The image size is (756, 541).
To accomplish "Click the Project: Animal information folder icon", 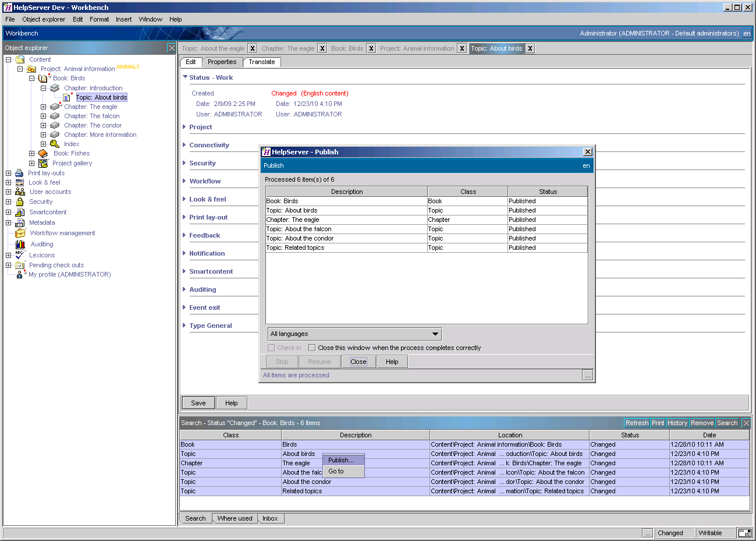I will (x=31, y=69).
